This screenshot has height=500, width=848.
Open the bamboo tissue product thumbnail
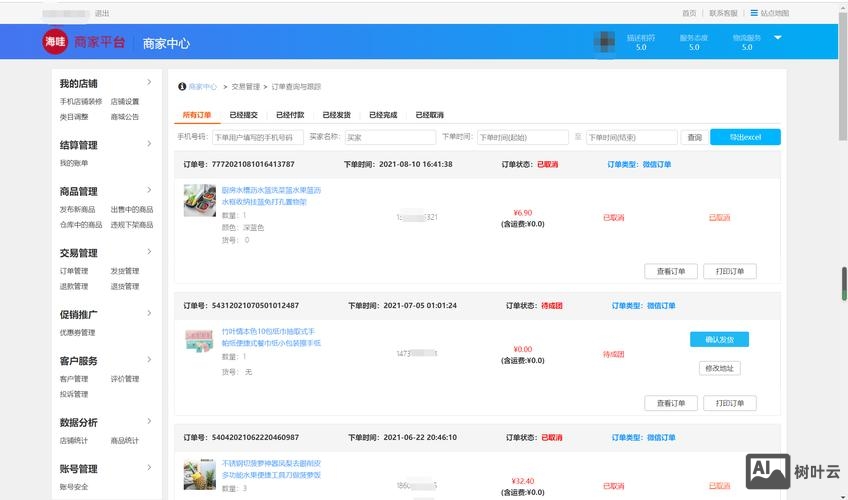click(200, 340)
